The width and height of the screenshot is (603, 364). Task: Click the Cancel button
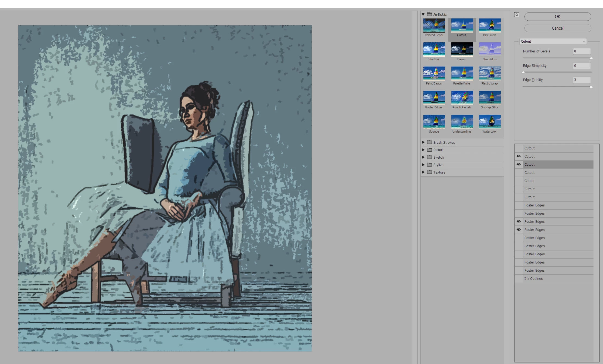(557, 28)
